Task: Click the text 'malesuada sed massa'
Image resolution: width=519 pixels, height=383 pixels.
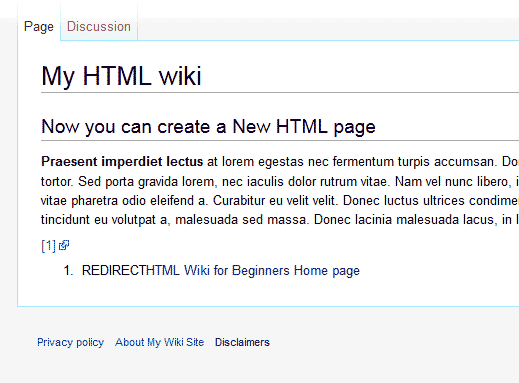Action: 240,220
